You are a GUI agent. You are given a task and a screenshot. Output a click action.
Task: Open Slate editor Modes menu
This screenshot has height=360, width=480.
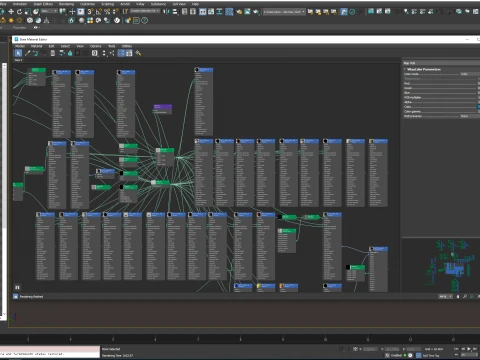[x=20, y=46]
